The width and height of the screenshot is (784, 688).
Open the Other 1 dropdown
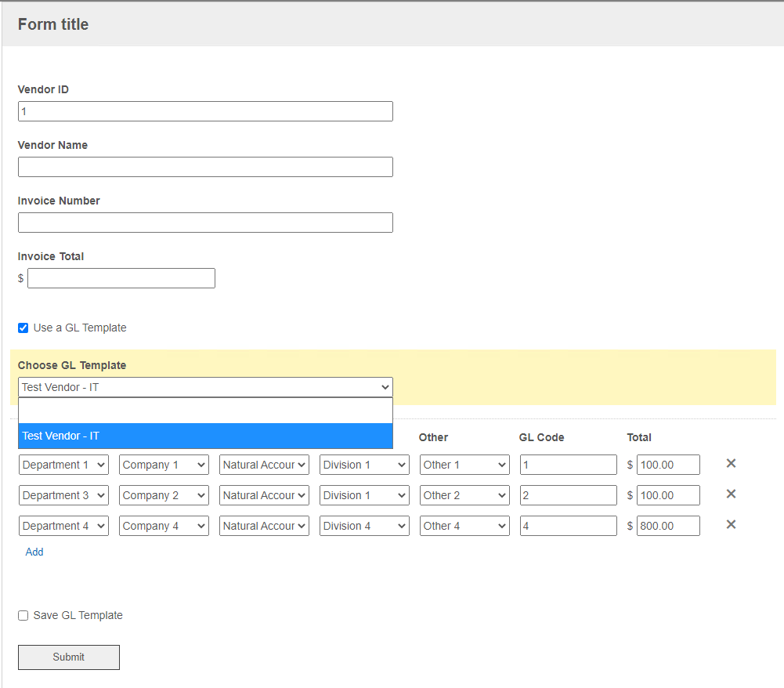(464, 465)
